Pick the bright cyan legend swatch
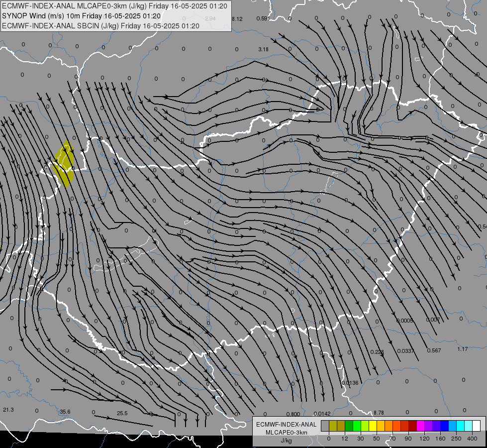 click(x=461, y=426)
